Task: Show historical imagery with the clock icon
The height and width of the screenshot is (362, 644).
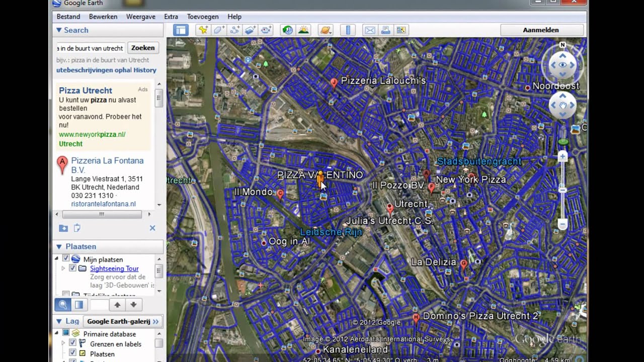Action: 287,30
